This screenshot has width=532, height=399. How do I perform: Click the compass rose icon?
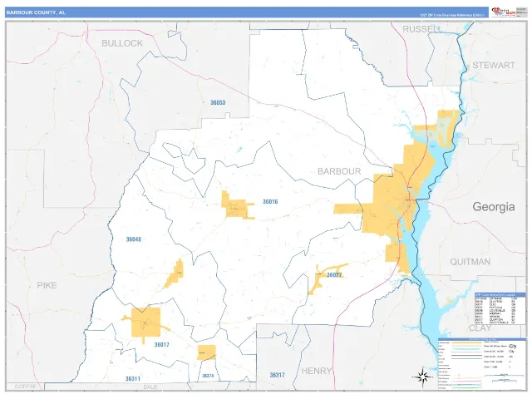pos(422,377)
